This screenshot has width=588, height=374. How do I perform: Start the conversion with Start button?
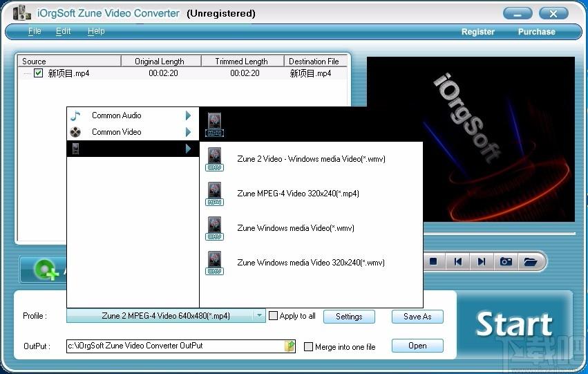pos(514,324)
